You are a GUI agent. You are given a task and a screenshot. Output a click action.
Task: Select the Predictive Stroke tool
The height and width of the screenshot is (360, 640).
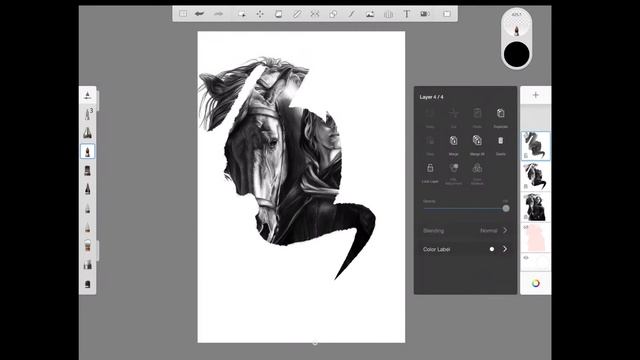(351, 14)
